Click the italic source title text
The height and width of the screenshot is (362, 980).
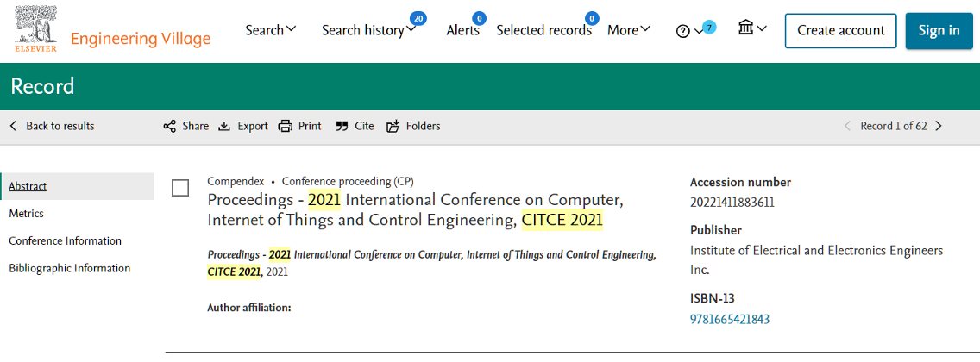(x=432, y=264)
